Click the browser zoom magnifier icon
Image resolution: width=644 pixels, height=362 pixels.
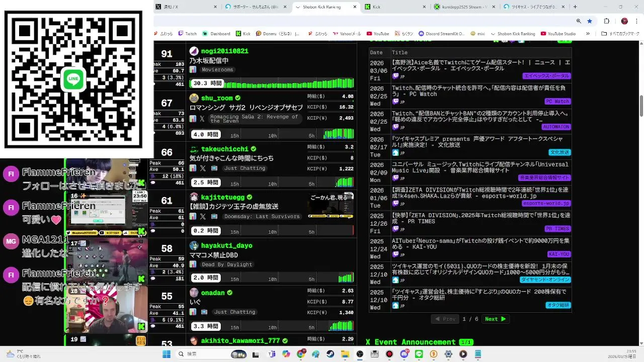pyautogui.click(x=579, y=21)
